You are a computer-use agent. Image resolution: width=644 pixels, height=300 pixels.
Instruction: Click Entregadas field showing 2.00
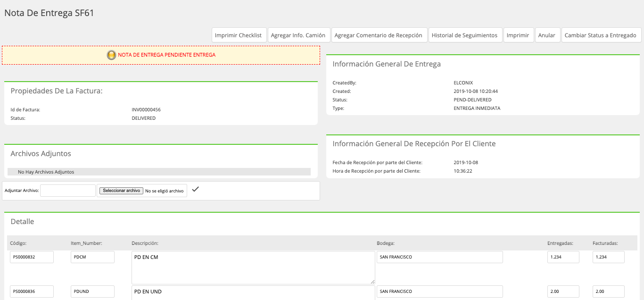(x=563, y=292)
